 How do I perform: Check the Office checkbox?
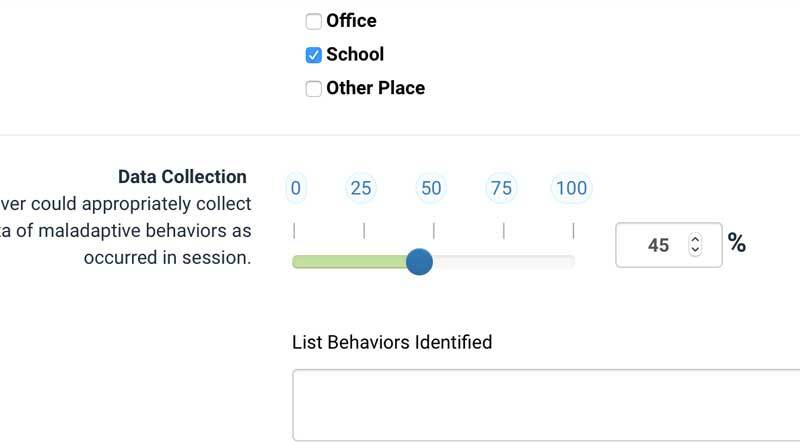click(x=313, y=21)
